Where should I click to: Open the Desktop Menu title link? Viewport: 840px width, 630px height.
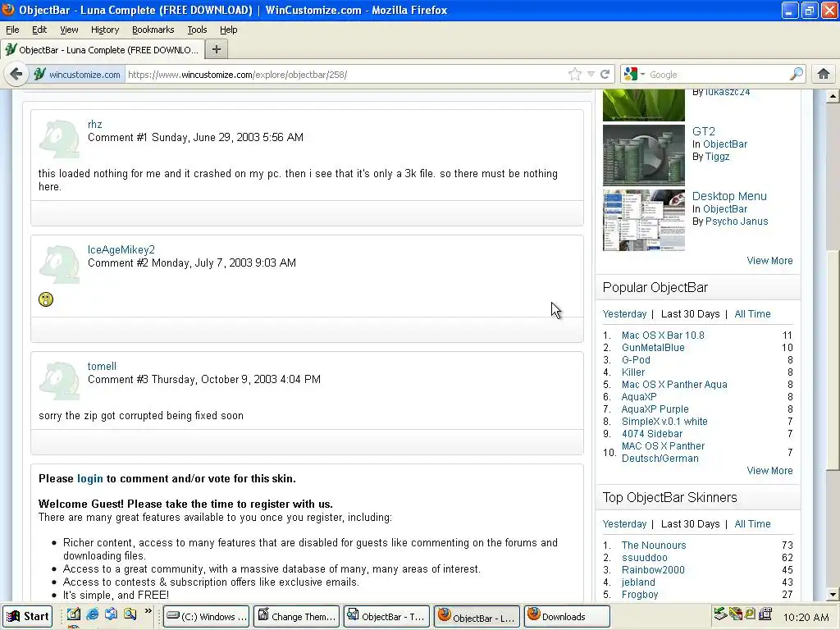pos(729,196)
